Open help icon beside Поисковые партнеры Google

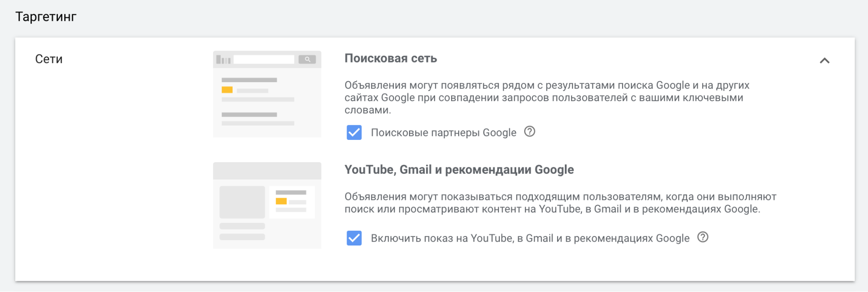pos(529,132)
